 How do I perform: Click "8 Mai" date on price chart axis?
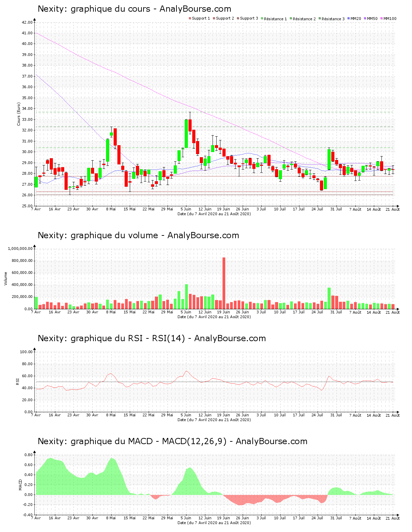point(111,209)
